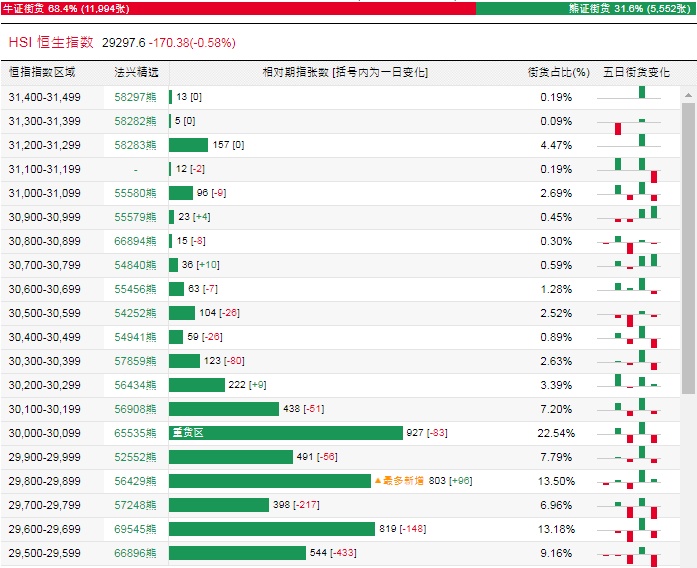The height and width of the screenshot is (568, 697).
Task: Click the HSI 恒生指数 title
Action: (51, 42)
